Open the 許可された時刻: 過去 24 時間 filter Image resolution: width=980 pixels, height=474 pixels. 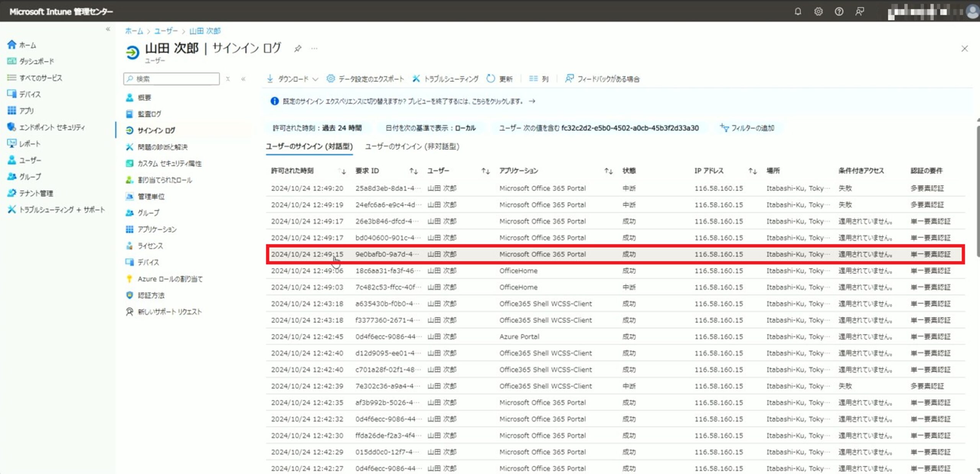coord(317,128)
